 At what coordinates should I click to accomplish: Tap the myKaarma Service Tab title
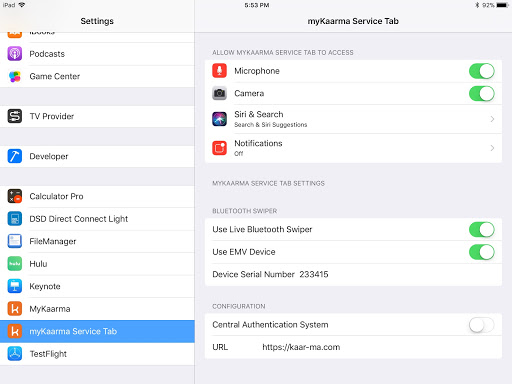point(353,21)
